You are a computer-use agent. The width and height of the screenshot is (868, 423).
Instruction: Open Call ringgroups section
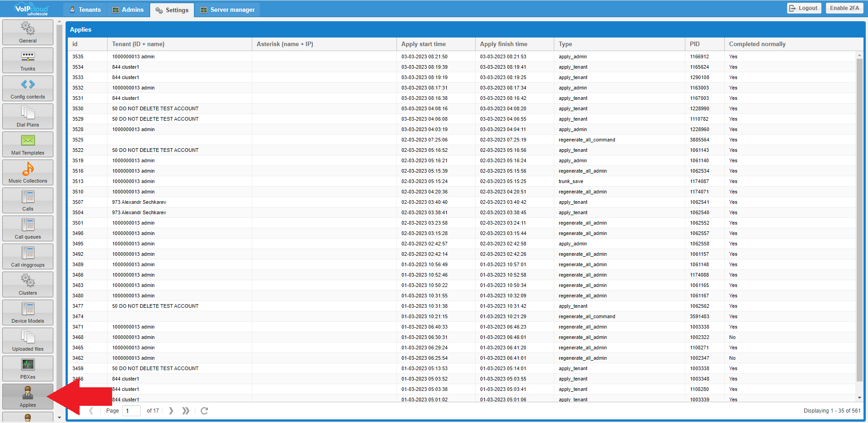[28, 256]
